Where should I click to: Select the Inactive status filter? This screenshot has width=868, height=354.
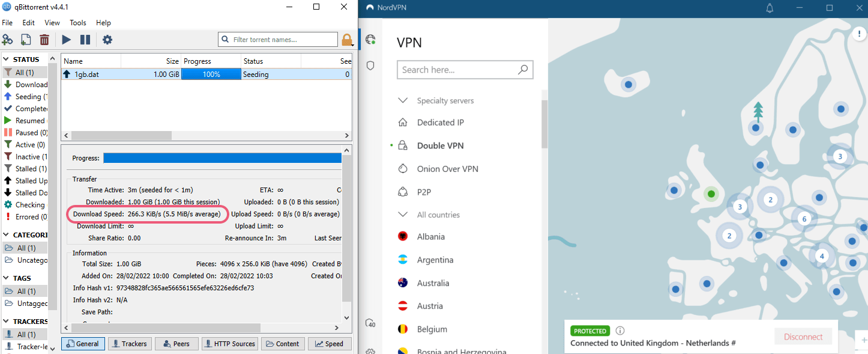click(x=25, y=157)
